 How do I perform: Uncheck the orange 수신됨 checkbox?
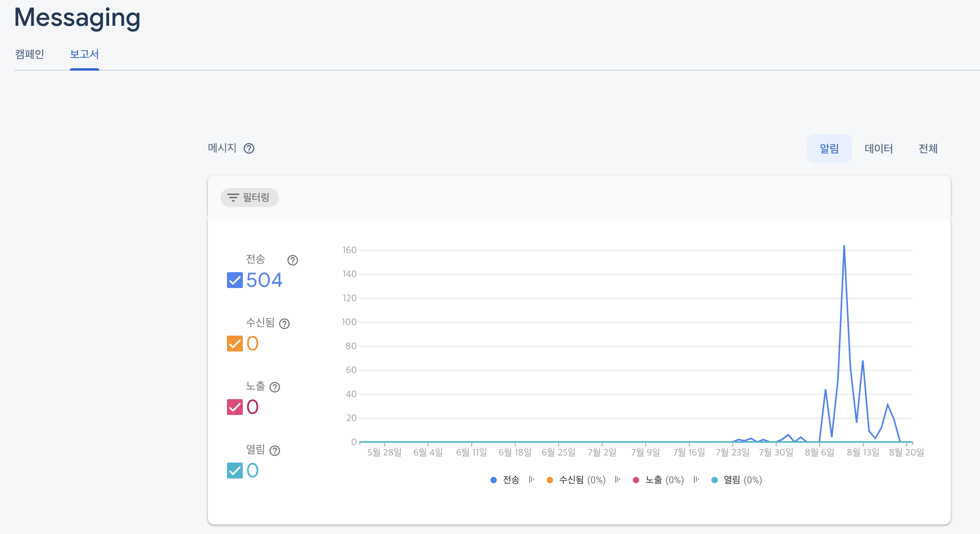(234, 344)
